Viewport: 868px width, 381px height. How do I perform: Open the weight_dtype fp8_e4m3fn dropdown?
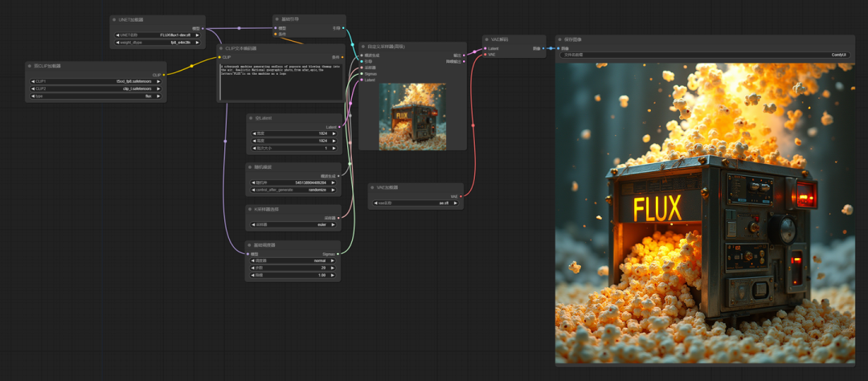tap(157, 42)
